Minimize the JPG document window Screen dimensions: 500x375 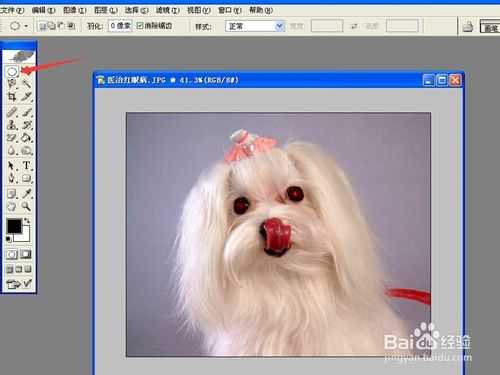[x=429, y=80]
